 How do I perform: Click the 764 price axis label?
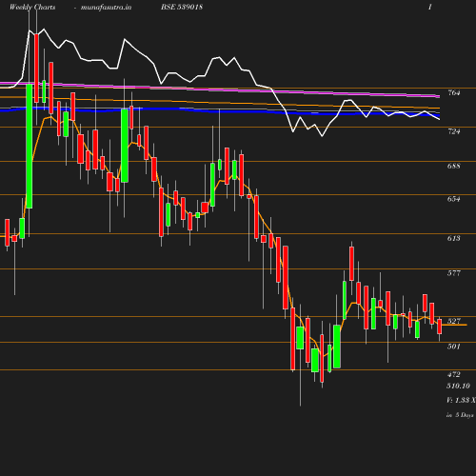pos(454,92)
